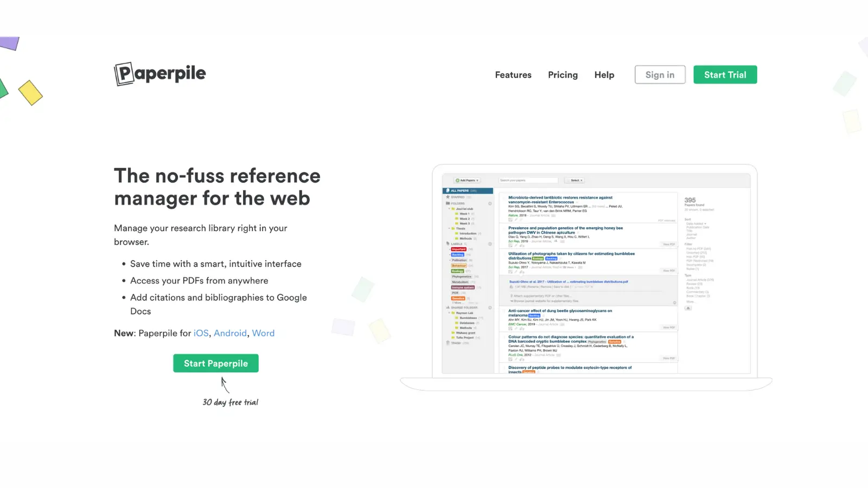This screenshot has height=488, width=868.
Task: Open the Select dropdown above the paper list
Action: [575, 180]
